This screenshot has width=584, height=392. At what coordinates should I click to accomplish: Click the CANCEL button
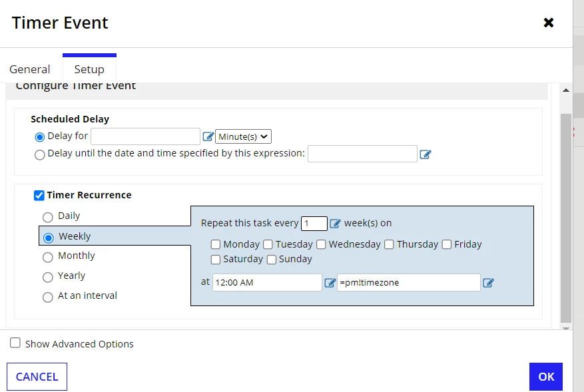tap(37, 377)
